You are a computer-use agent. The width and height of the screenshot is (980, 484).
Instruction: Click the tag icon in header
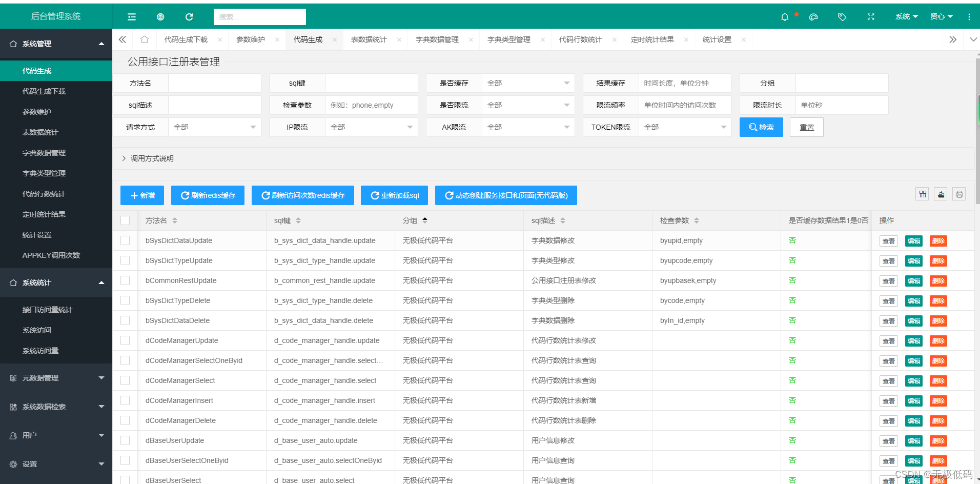click(842, 17)
